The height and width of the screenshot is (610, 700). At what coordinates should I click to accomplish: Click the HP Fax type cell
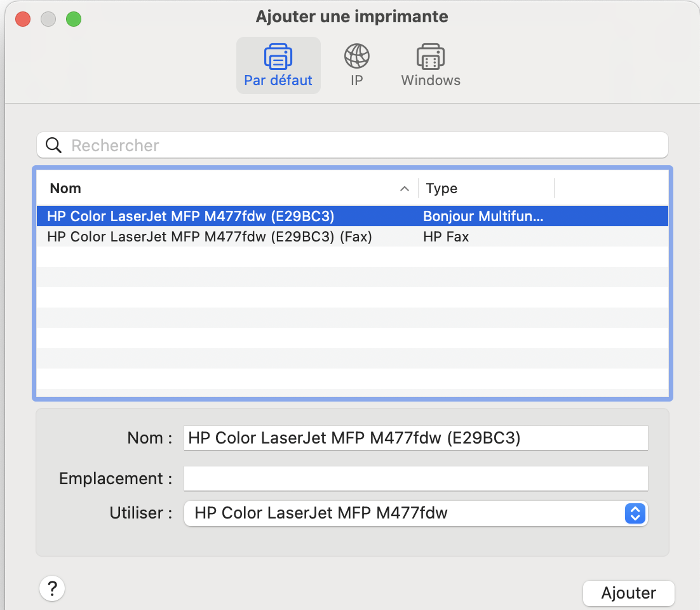click(446, 237)
